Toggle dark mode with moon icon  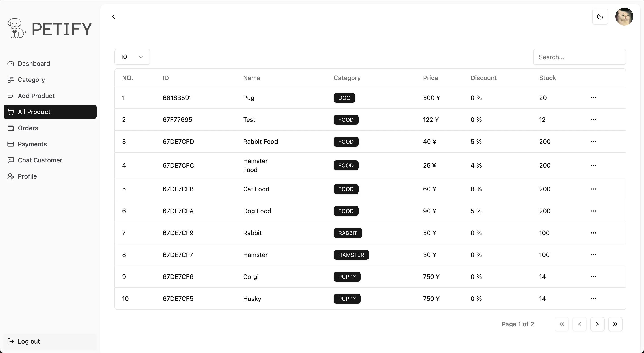[x=600, y=17]
